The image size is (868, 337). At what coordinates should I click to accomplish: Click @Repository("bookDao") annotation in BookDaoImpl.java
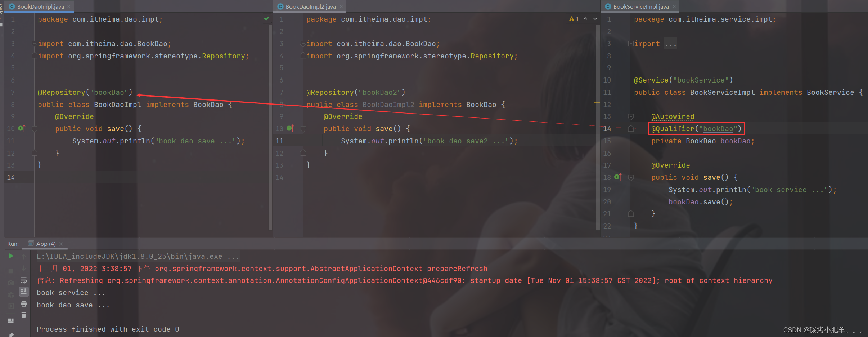click(x=85, y=92)
